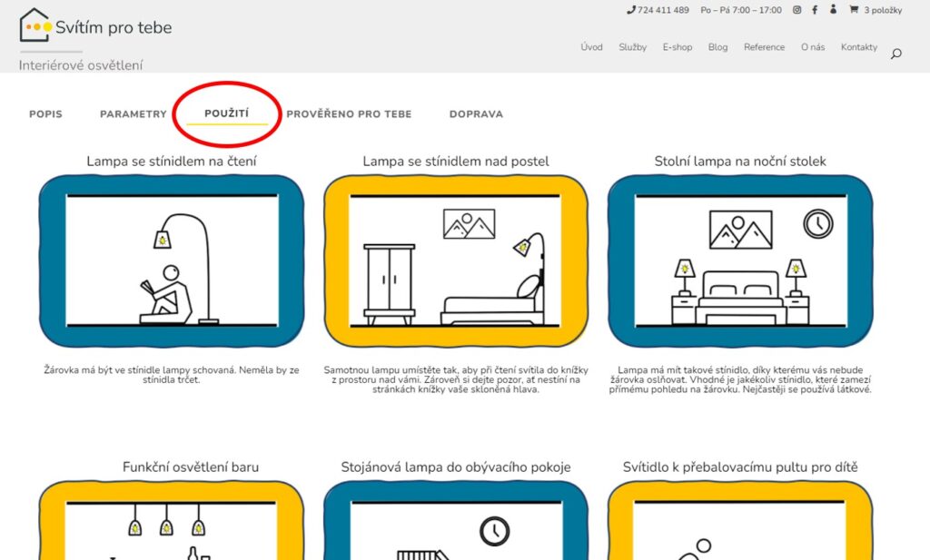Open the Instagram profile icon
Viewport: 930px width, 560px height.
[x=796, y=10]
